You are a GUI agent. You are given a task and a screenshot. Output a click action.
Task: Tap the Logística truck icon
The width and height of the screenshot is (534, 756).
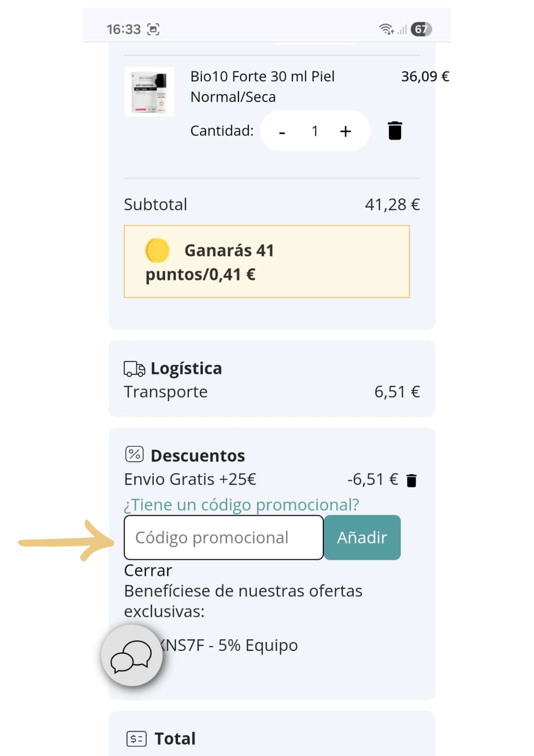coord(134,369)
